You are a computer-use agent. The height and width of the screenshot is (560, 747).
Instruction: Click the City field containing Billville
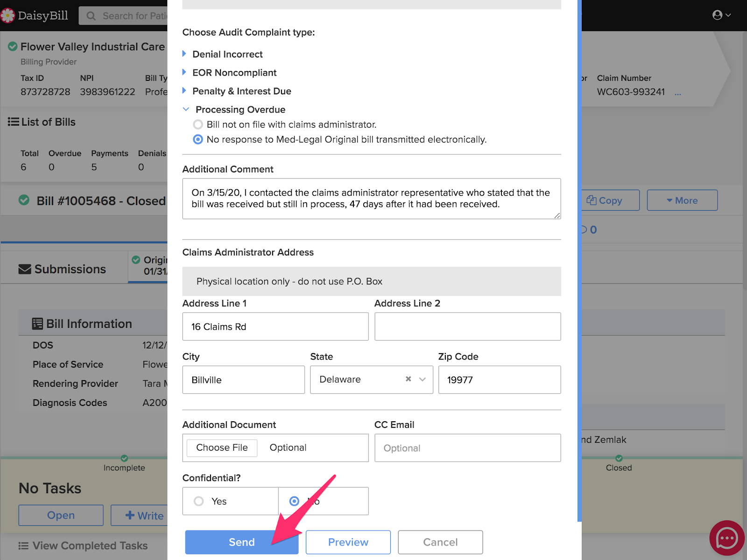(x=244, y=380)
